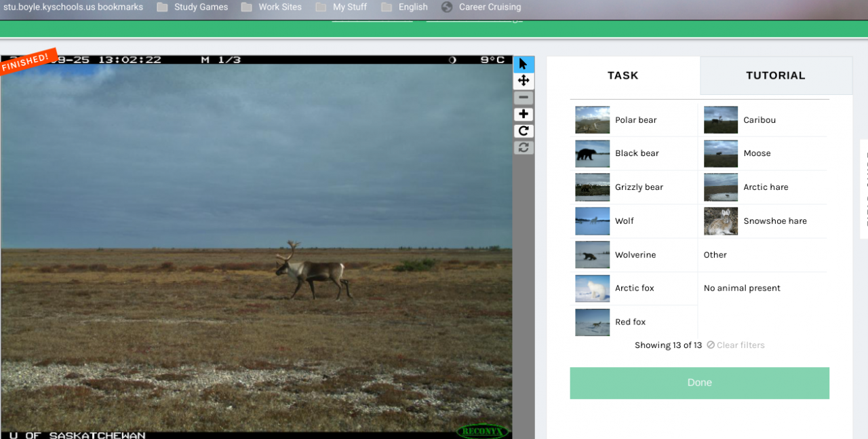Click the Arctic fox thumbnail image
The height and width of the screenshot is (439, 868).
[592, 288]
